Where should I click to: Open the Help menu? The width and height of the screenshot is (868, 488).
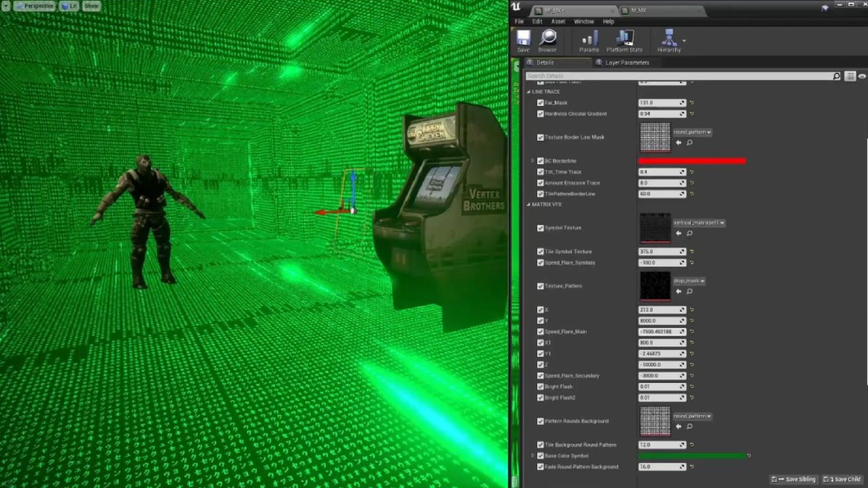[608, 22]
